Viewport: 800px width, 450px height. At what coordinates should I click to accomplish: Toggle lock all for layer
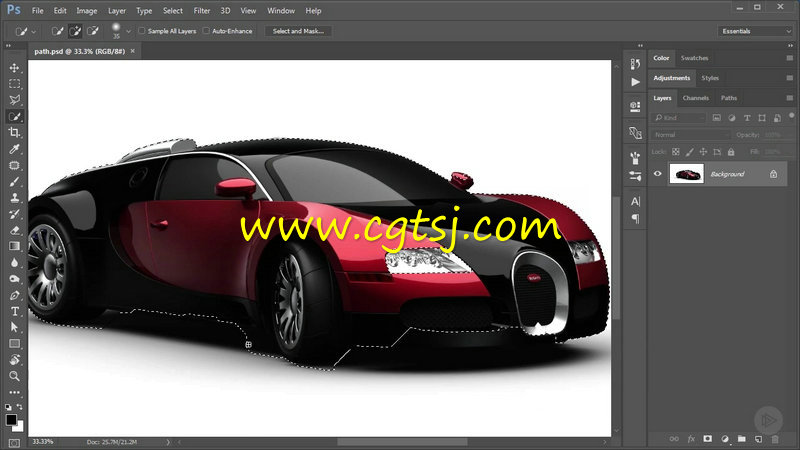(731, 152)
